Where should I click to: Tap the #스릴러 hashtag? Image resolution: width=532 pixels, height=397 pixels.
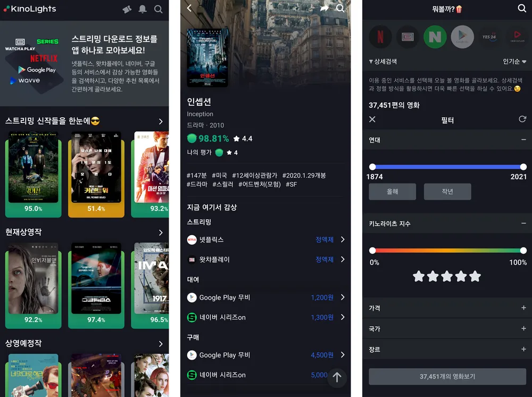pyautogui.click(x=223, y=184)
